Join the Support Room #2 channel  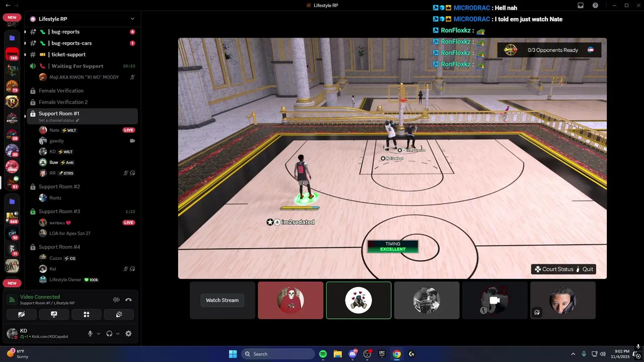[82, 187]
